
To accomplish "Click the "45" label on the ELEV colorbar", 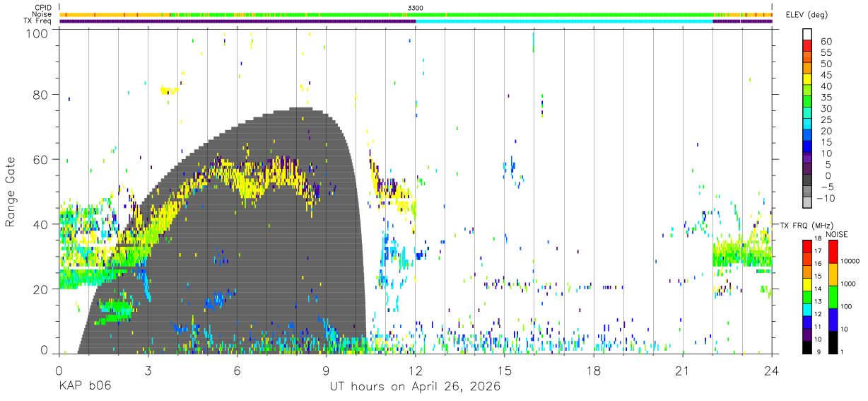I will pos(826,75).
